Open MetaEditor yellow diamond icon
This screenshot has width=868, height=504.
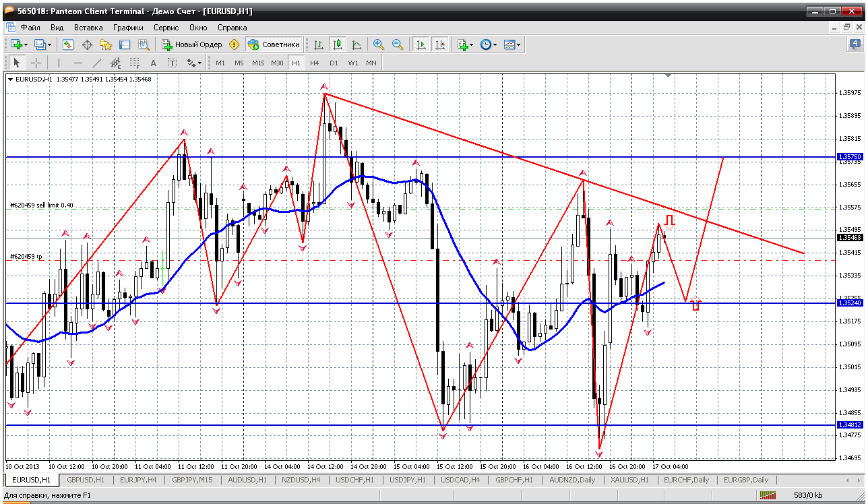tap(234, 44)
